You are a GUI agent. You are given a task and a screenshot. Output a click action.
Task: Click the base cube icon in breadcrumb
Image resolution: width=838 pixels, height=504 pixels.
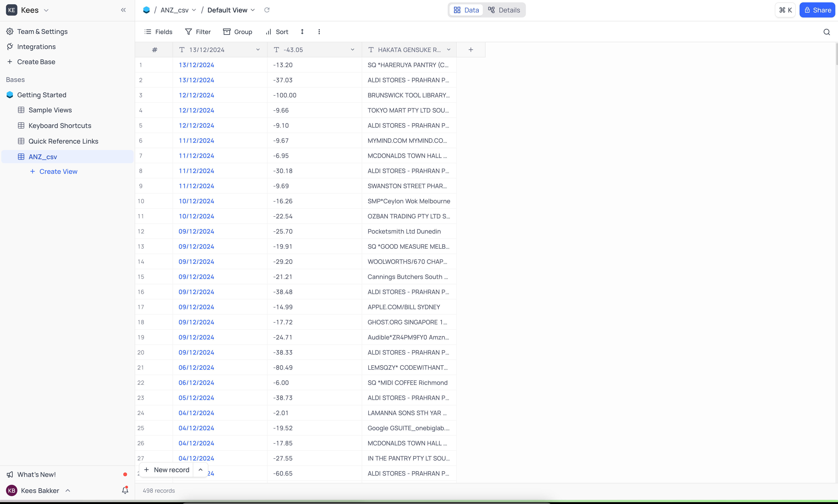[146, 10]
